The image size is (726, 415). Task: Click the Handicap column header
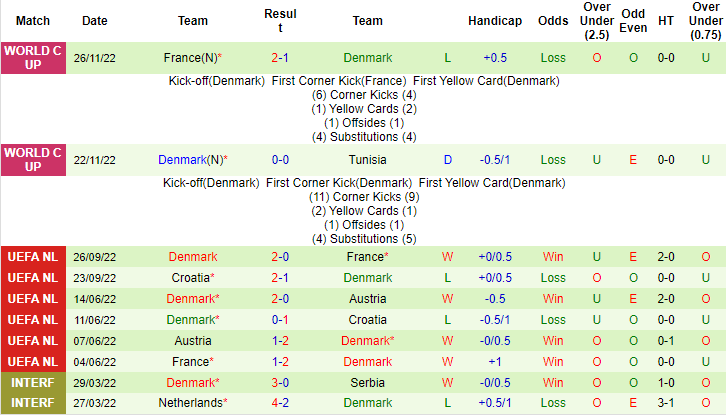494,21
